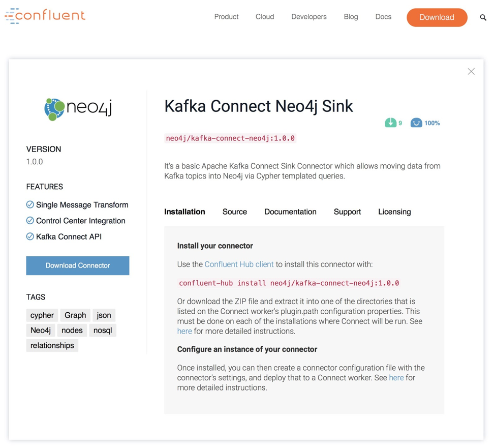Select the cypher tag
Viewport: 495px width, 448px height.
point(42,315)
